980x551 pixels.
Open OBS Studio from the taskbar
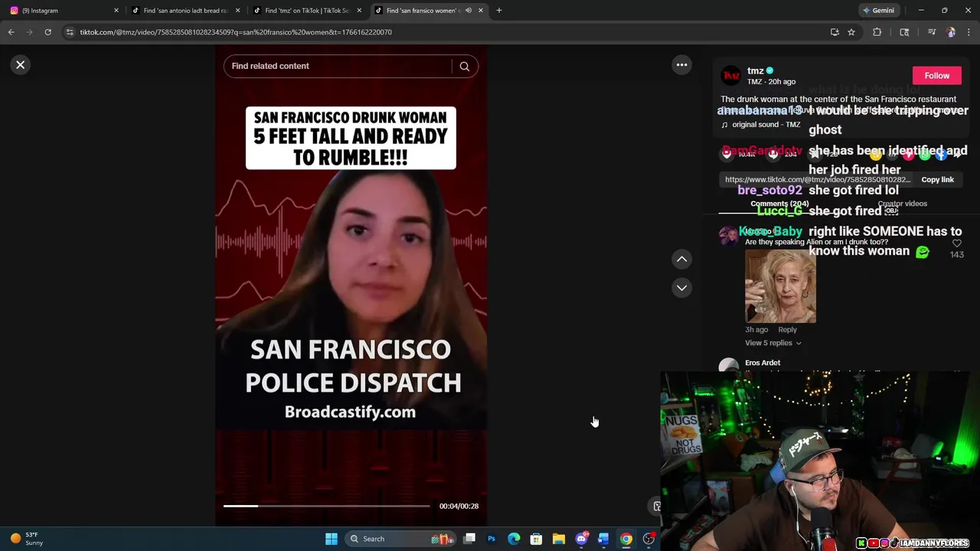tap(648, 539)
